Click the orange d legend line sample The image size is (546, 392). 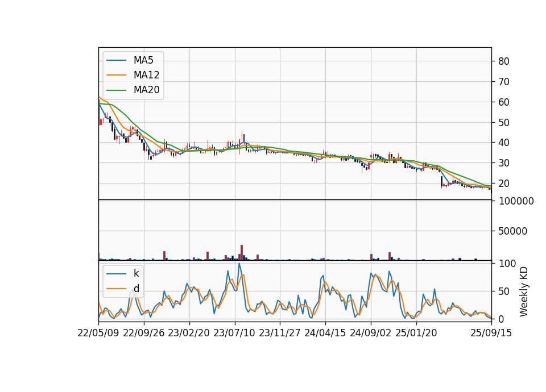pos(116,289)
